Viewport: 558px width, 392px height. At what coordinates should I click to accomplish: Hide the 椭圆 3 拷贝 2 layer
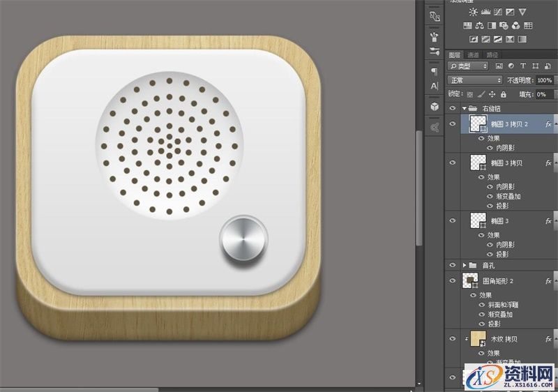point(453,123)
